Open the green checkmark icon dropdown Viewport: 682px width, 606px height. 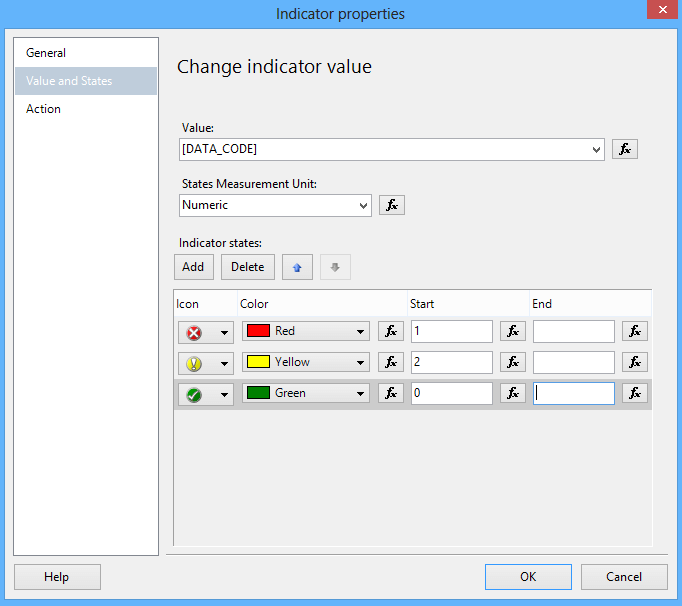click(x=206, y=394)
